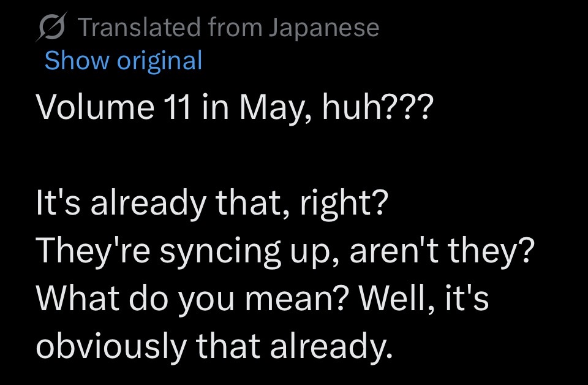The width and height of the screenshot is (588, 385).
Task: Click the word right? in the second paragraph
Action: coord(342,203)
